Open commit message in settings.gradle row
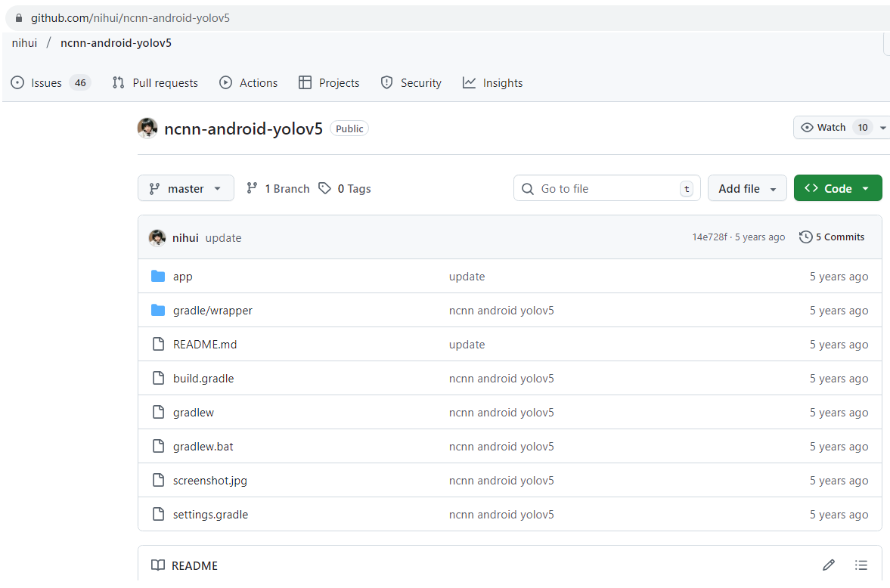Viewport: 890px width, 588px height. pyautogui.click(x=501, y=515)
